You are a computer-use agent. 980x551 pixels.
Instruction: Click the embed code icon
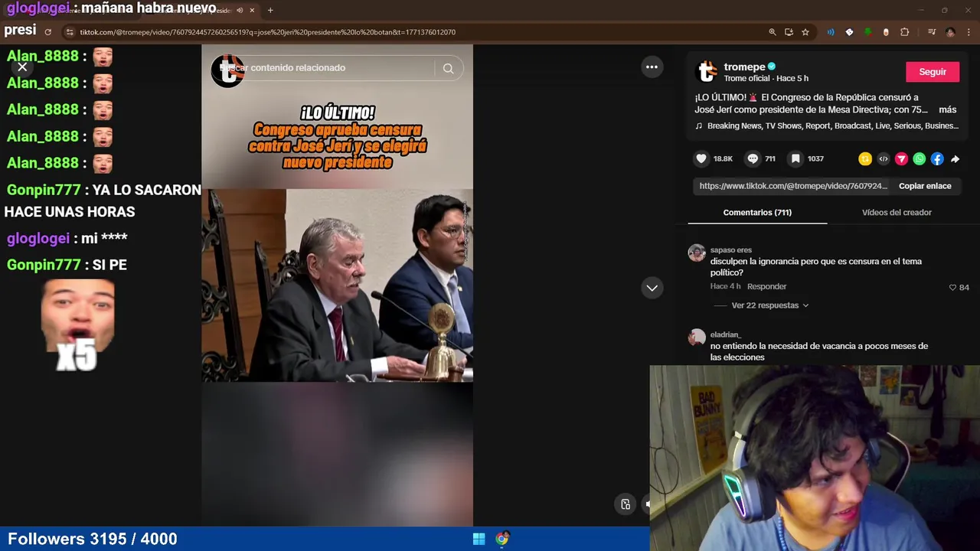(884, 159)
